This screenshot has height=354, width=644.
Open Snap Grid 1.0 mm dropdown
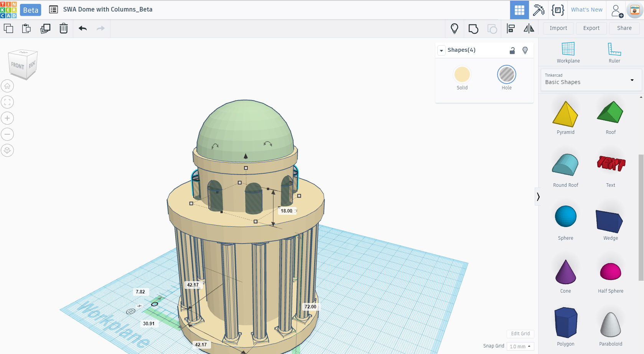(x=520, y=346)
